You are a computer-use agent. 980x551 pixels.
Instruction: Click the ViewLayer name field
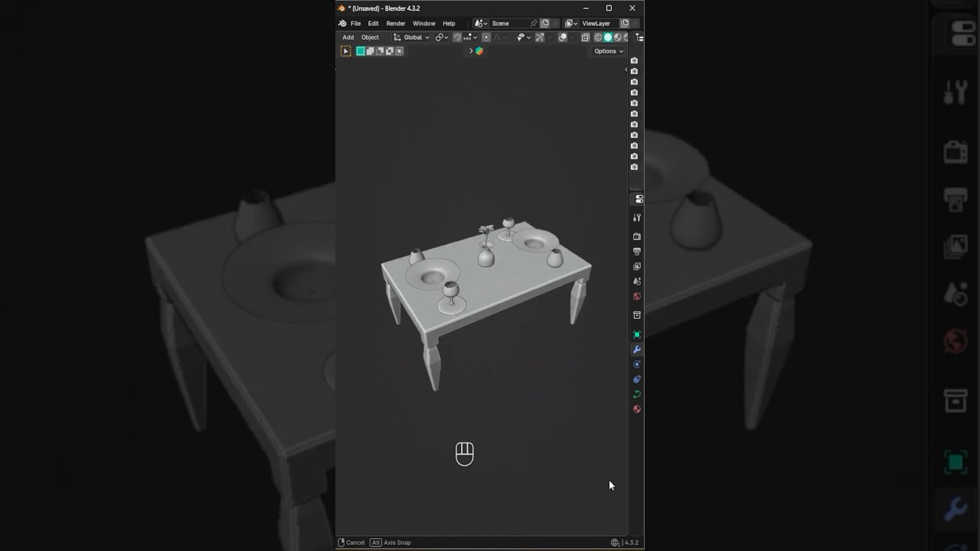click(x=599, y=24)
